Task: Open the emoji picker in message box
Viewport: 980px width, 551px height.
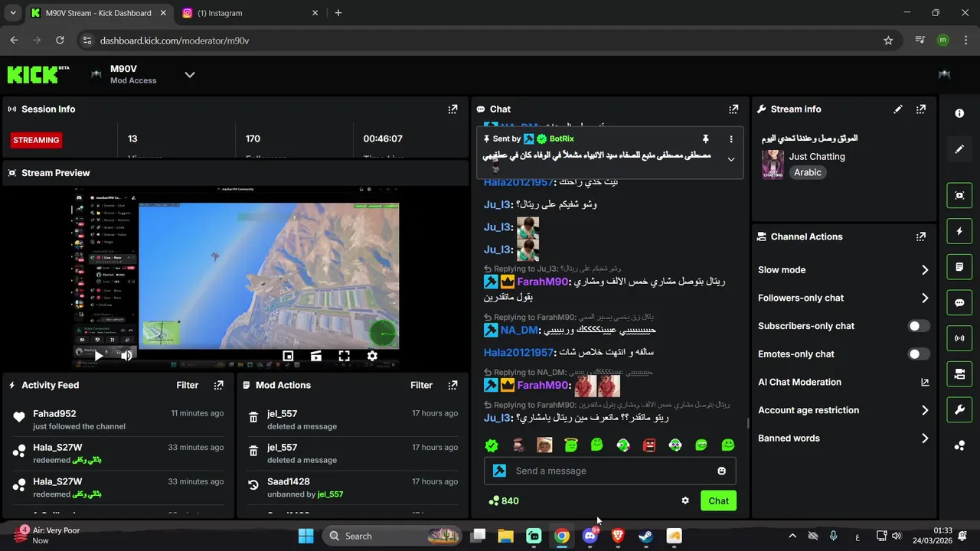Action: [x=721, y=471]
